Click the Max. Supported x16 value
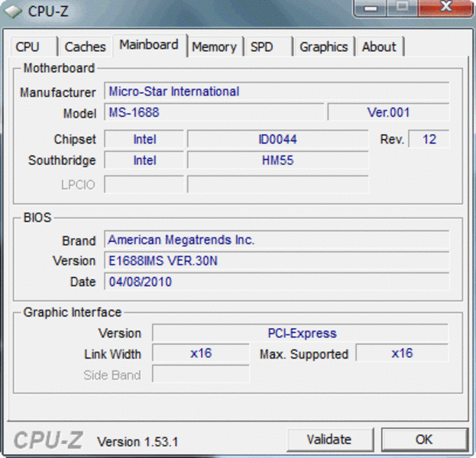The image size is (476, 458). click(402, 353)
